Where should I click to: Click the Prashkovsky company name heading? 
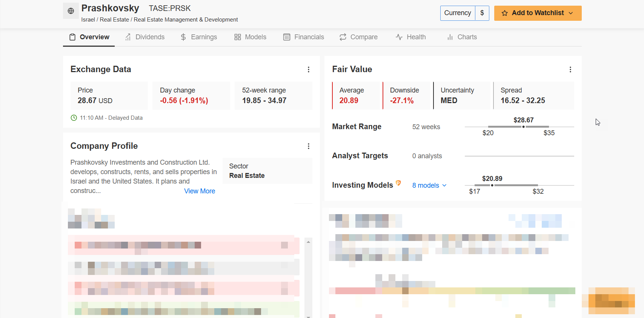(x=110, y=8)
